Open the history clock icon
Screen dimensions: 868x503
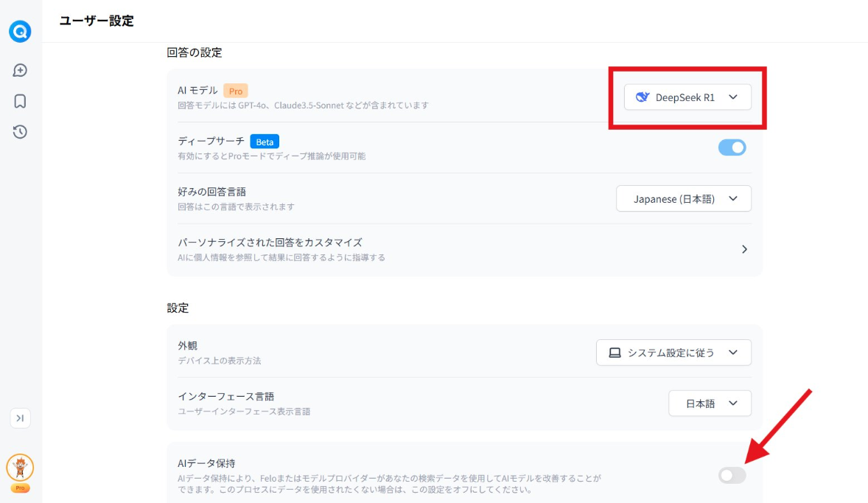pyautogui.click(x=20, y=132)
